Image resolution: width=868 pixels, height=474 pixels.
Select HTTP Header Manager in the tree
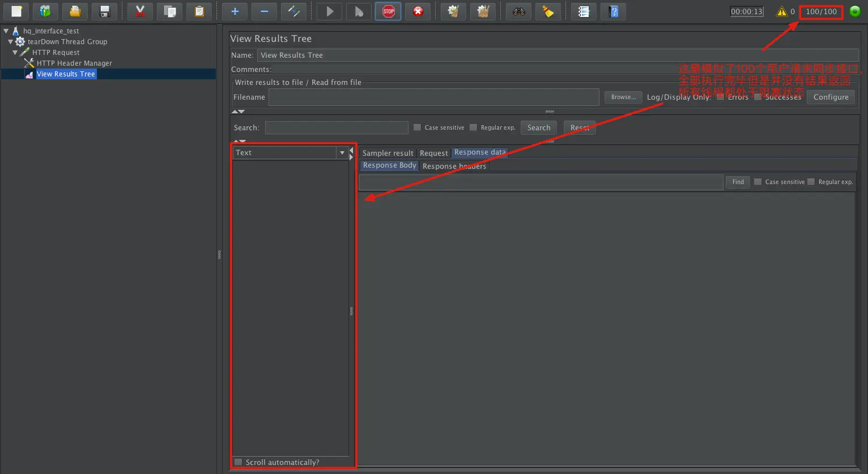(74, 63)
